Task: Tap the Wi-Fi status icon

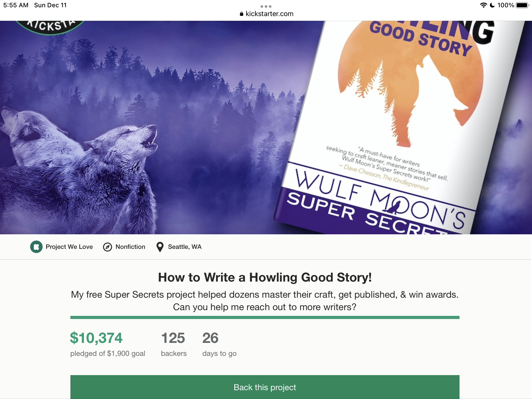Action: (x=483, y=5)
